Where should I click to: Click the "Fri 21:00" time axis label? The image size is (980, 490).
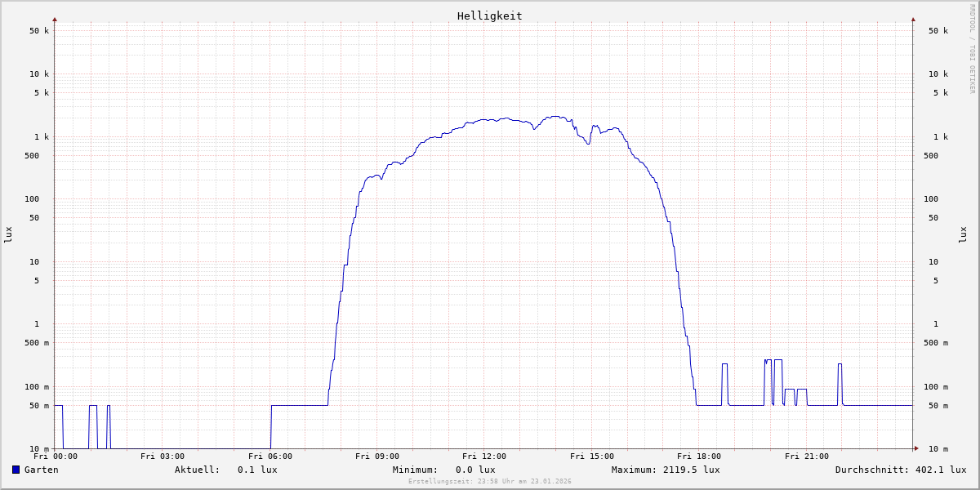click(x=807, y=457)
